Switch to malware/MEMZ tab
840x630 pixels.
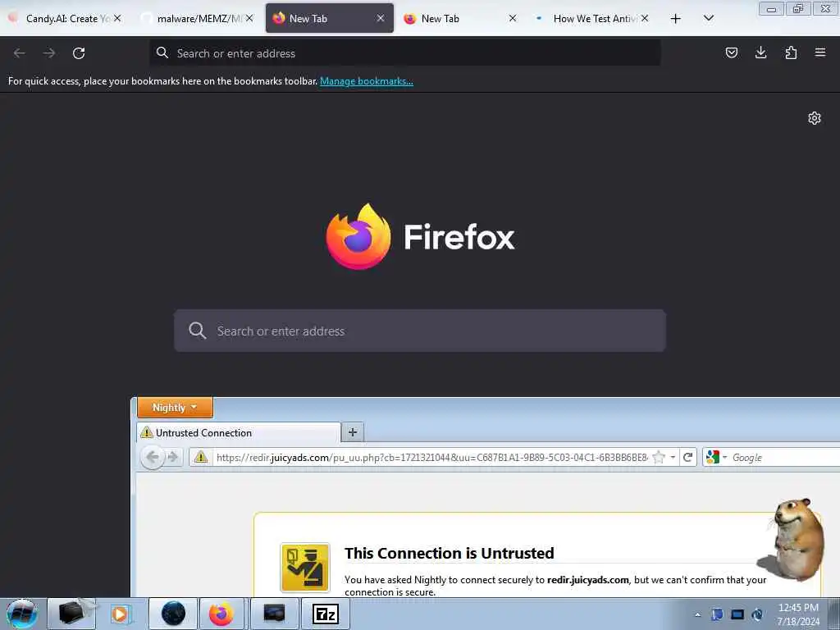click(197, 18)
